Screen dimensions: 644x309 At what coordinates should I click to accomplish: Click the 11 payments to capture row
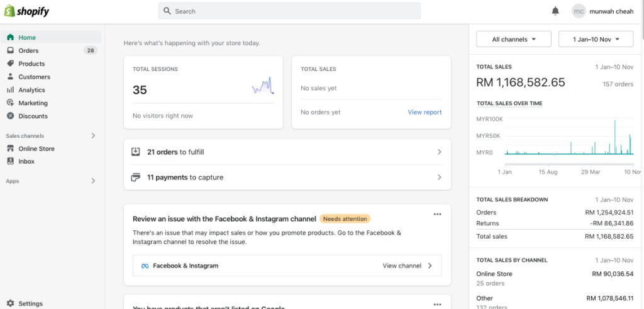point(287,177)
